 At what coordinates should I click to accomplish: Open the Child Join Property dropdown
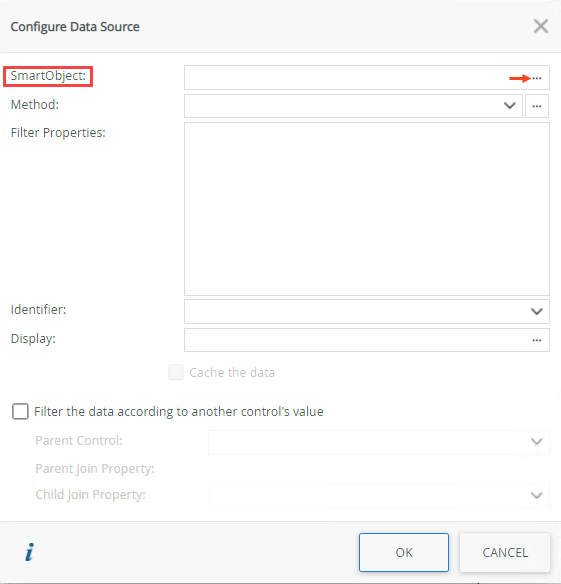378,496
